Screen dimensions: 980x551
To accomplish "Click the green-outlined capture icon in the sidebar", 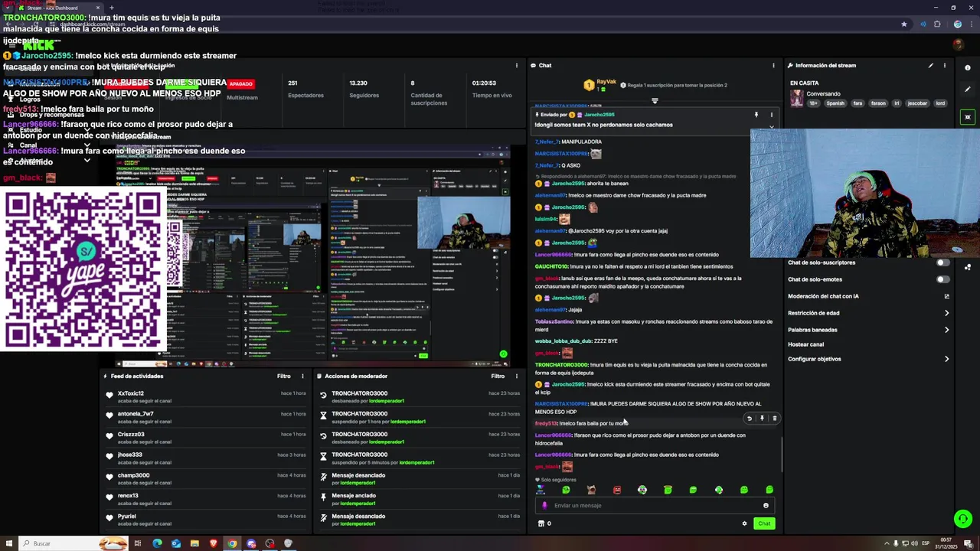I will tap(968, 117).
